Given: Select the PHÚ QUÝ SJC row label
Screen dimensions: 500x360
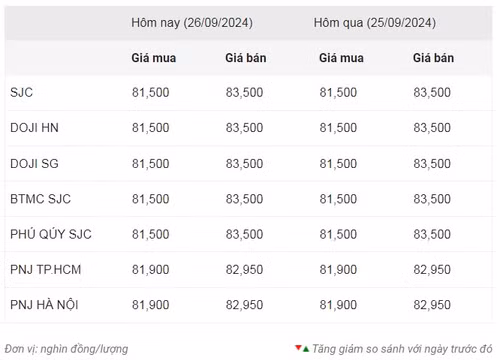Looking at the screenshot, I should point(51,234).
